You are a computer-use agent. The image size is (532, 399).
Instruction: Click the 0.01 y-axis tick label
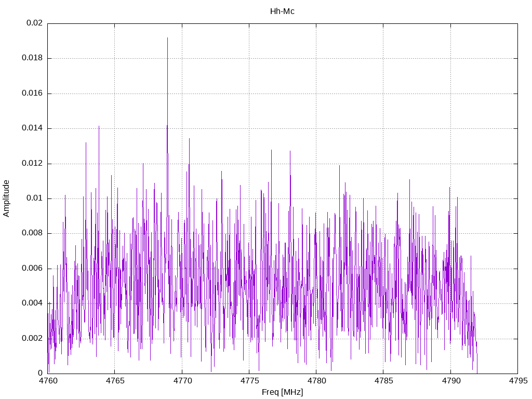point(35,198)
